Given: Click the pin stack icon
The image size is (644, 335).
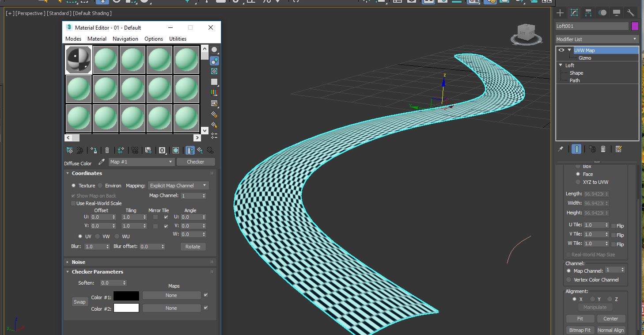Looking at the screenshot, I should tap(561, 149).
